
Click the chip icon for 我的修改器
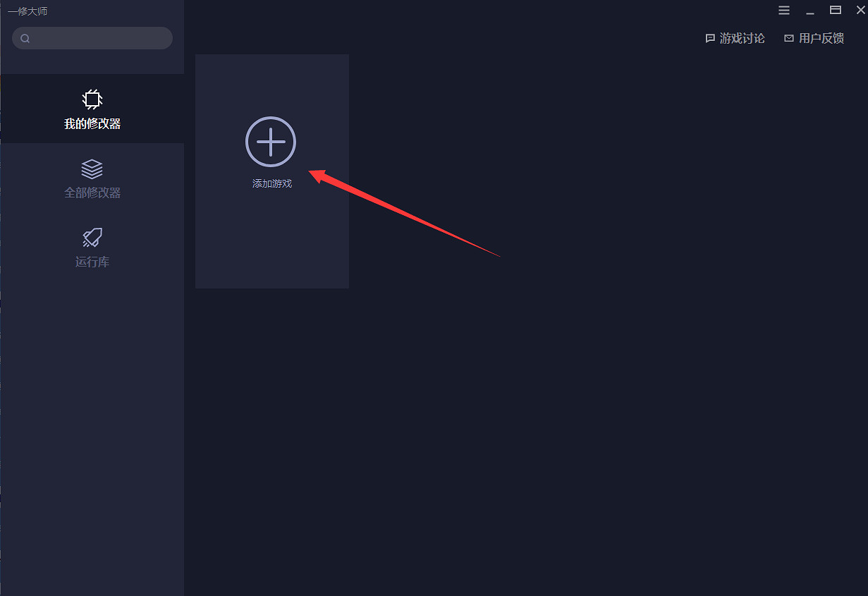(x=92, y=99)
